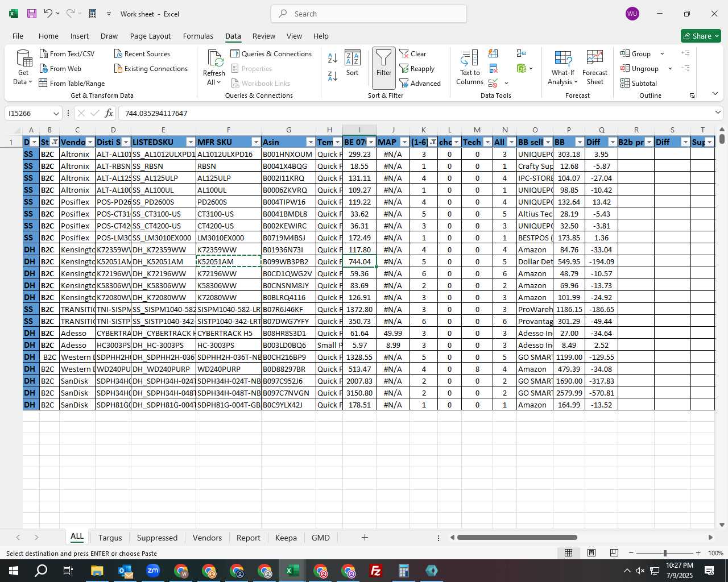
Task: Open Advanced filter options
Action: [x=420, y=83]
